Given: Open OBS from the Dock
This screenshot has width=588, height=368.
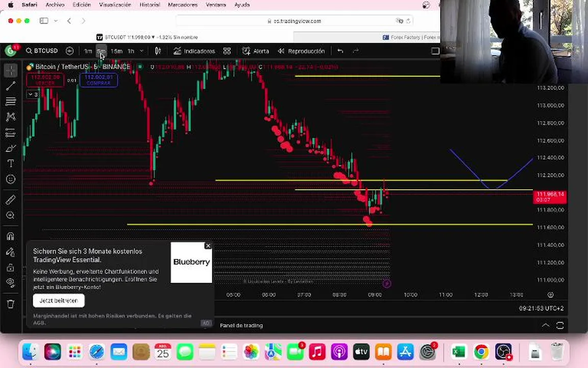Looking at the screenshot, I should pyautogui.click(x=503, y=352).
